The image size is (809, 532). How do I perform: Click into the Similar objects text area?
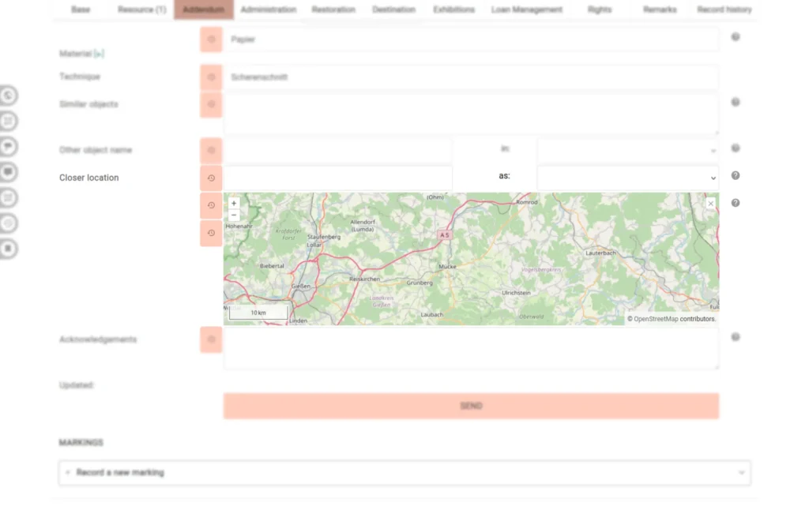point(471,114)
